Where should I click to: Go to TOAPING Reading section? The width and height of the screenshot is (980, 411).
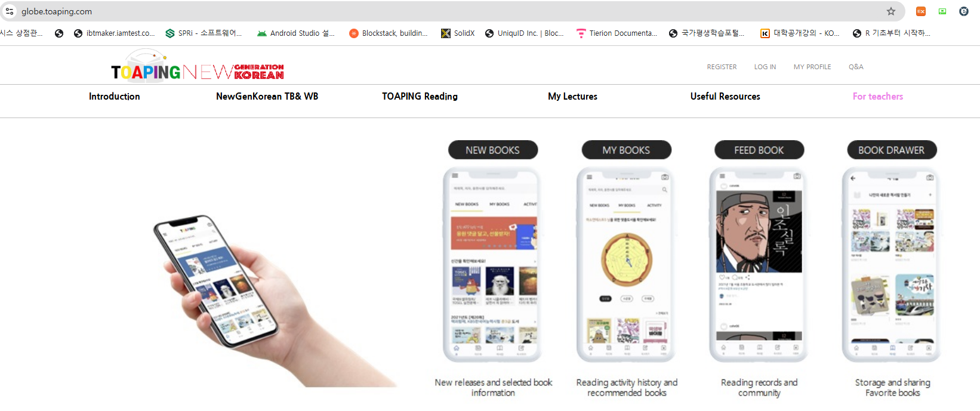[x=420, y=97]
